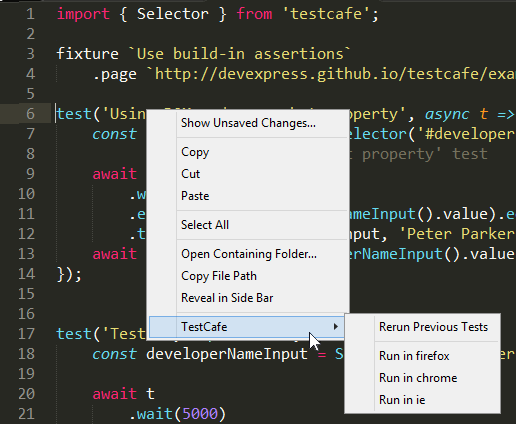Screen dimensions: 516x424
Task: Click 'const' keyword on line 7
Action: point(114,134)
